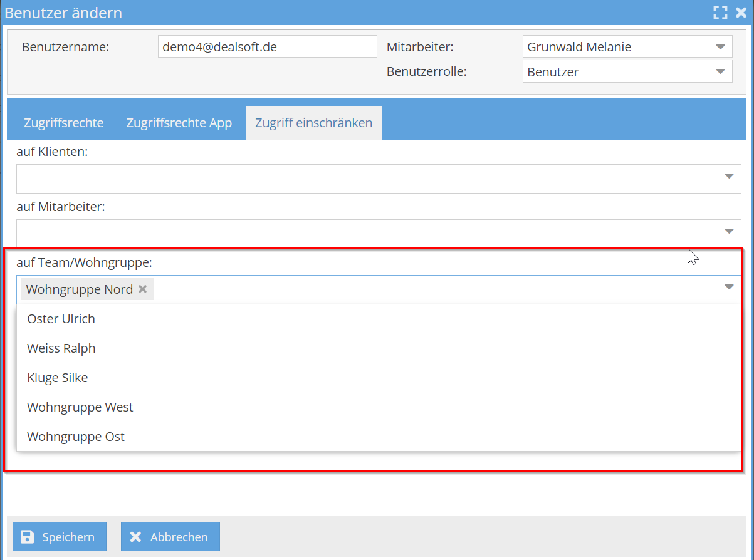This screenshot has height=560, width=754.
Task: Close the Benutzer ändern dialog
Action: tap(741, 13)
